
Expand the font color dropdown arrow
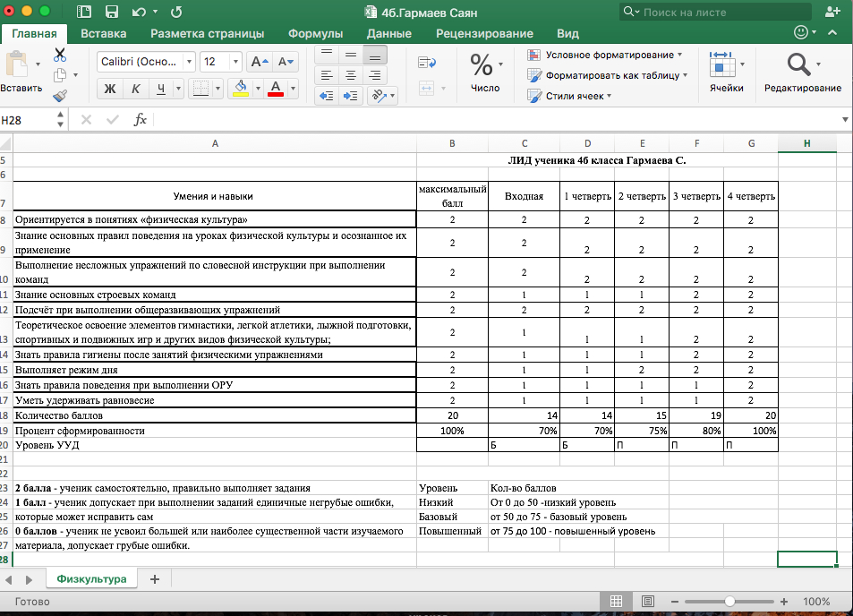[293, 89]
